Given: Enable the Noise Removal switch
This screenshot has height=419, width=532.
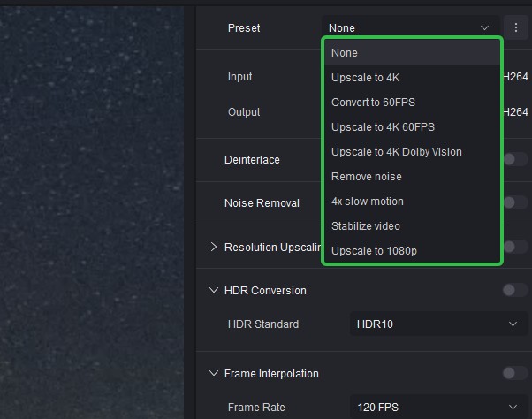Looking at the screenshot, I should (x=514, y=202).
